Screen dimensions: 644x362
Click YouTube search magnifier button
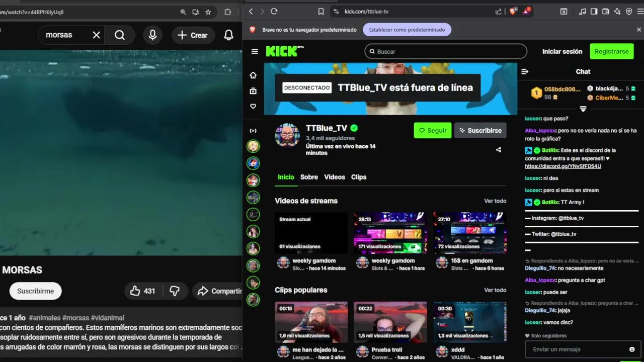(x=120, y=35)
